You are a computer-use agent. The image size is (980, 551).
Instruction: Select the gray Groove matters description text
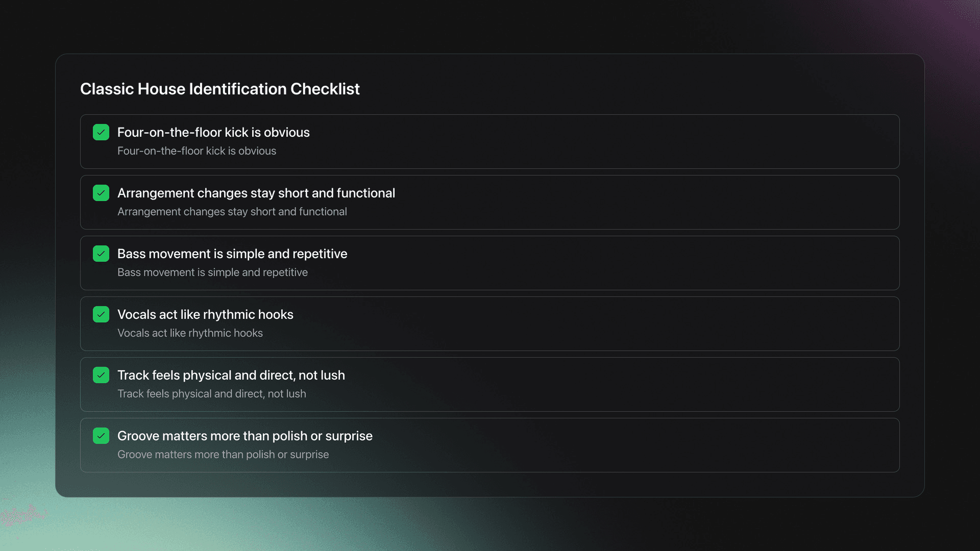click(x=223, y=455)
